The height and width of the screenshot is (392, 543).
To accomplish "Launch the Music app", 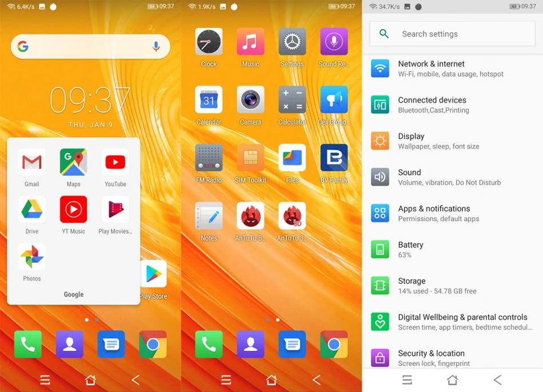I will coord(250,42).
